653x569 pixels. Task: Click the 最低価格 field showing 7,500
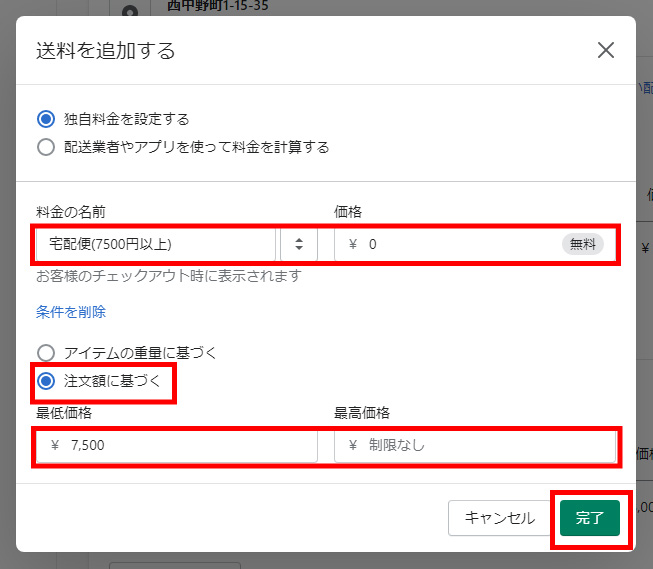pos(177,446)
